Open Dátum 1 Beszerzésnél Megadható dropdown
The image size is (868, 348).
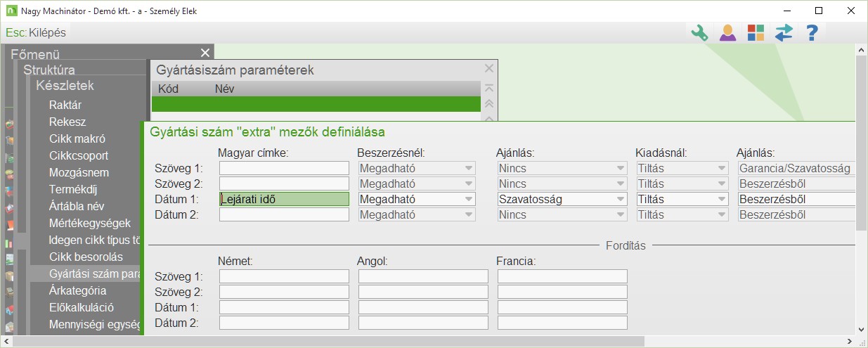tap(417, 199)
